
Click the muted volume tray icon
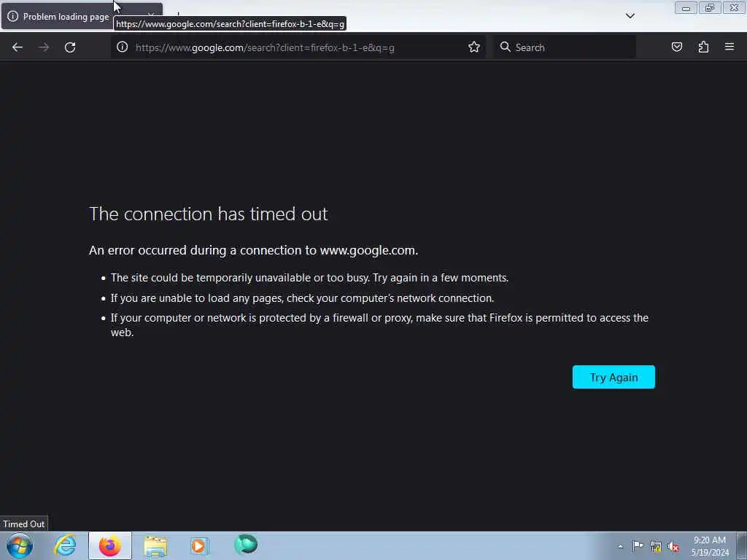[x=673, y=547]
